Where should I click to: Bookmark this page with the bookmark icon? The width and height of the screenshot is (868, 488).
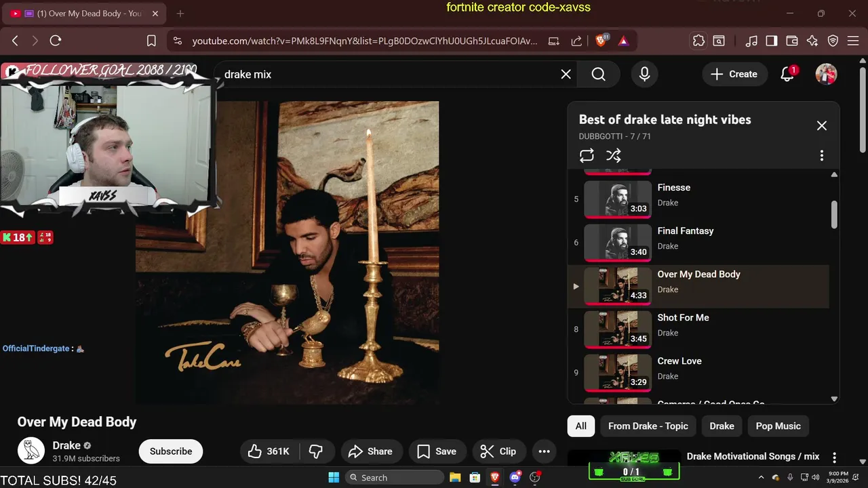coord(151,41)
